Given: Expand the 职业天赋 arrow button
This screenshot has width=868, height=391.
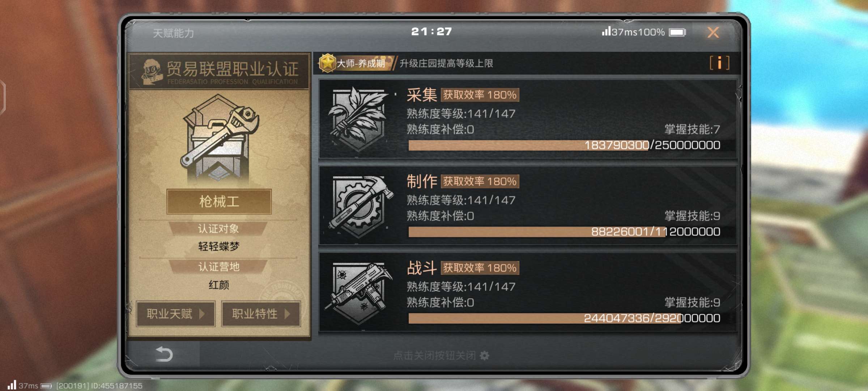Looking at the screenshot, I should pyautogui.click(x=176, y=314).
